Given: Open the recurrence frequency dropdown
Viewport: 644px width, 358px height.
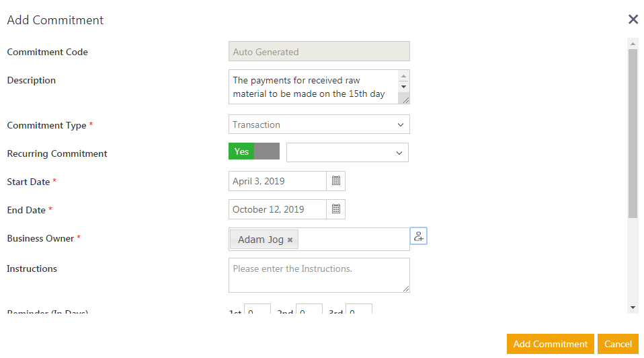Looking at the screenshot, I should tap(348, 153).
